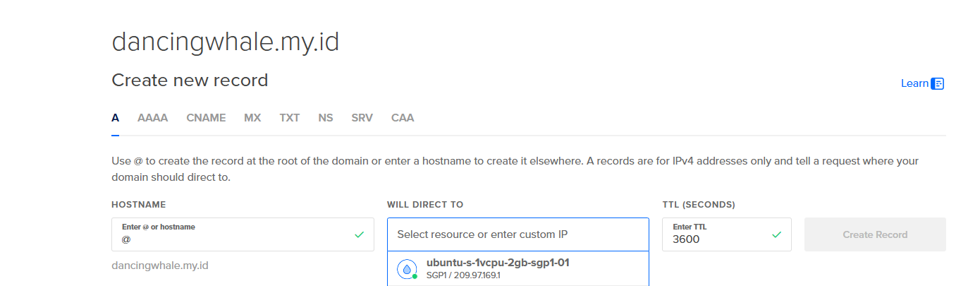Switch to the AAAA record tab

click(152, 118)
